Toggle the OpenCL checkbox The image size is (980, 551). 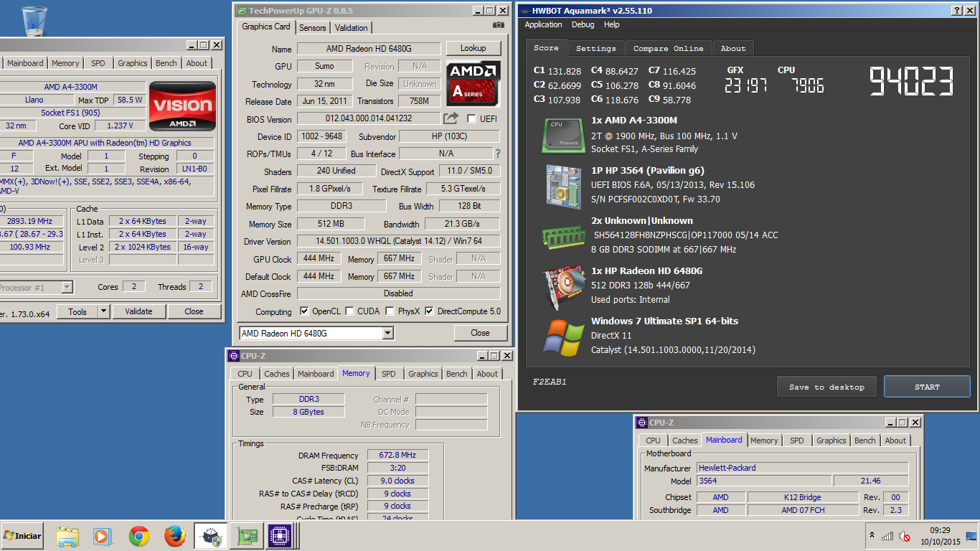[x=304, y=311]
